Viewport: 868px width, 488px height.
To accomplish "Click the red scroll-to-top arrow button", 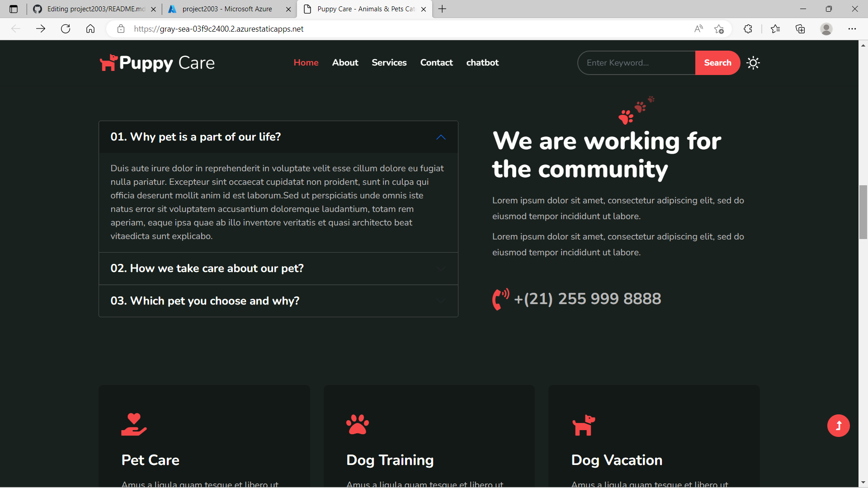I will (838, 426).
